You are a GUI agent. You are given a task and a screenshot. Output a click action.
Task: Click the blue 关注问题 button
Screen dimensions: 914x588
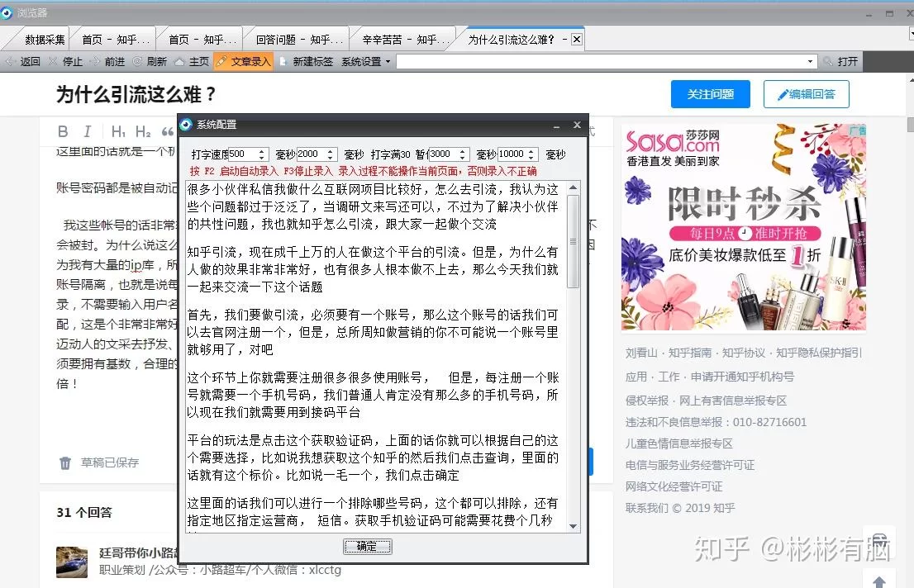710,94
